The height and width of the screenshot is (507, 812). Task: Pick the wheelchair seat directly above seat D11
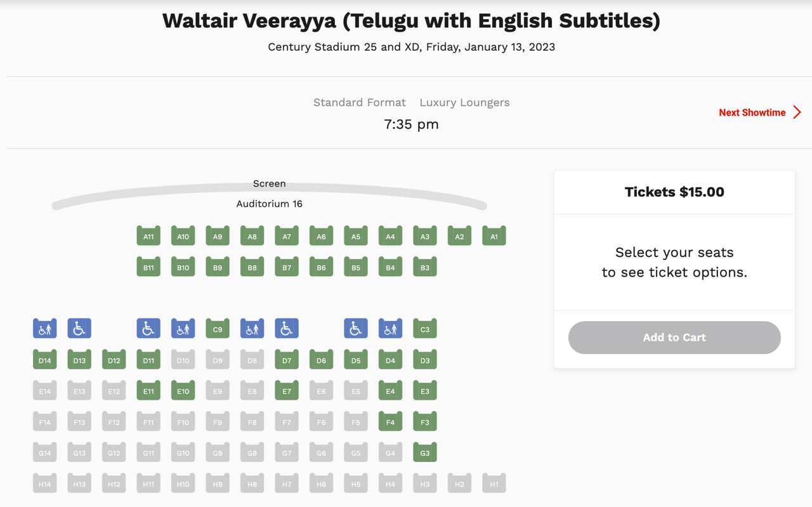148,329
